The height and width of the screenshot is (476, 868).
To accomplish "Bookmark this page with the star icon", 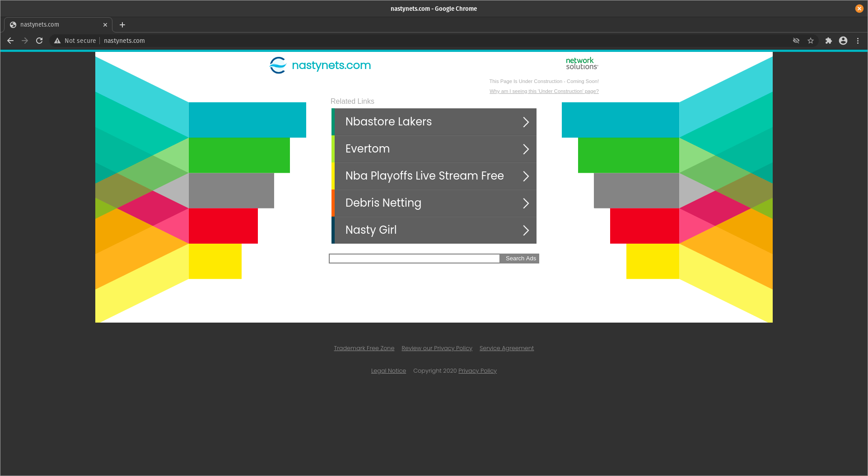I will [811, 41].
